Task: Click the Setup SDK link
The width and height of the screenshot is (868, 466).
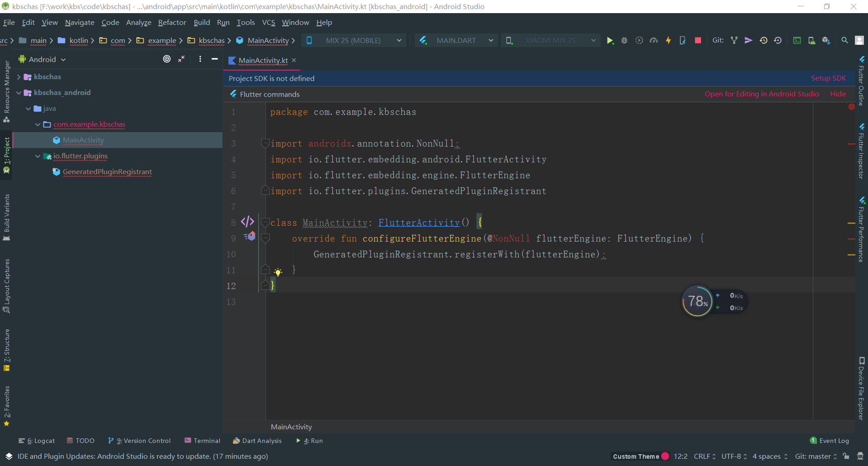Action: click(x=828, y=78)
